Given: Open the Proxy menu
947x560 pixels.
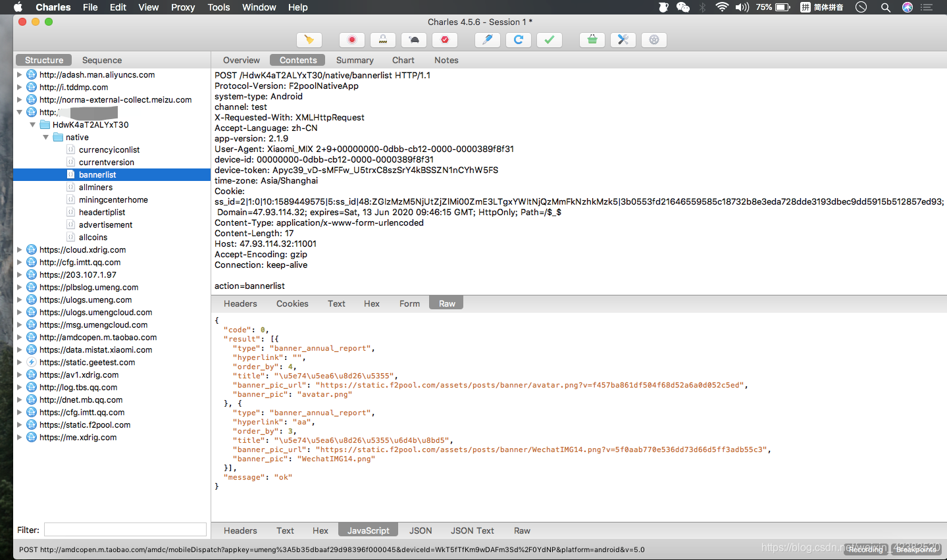Looking at the screenshot, I should (x=183, y=7).
